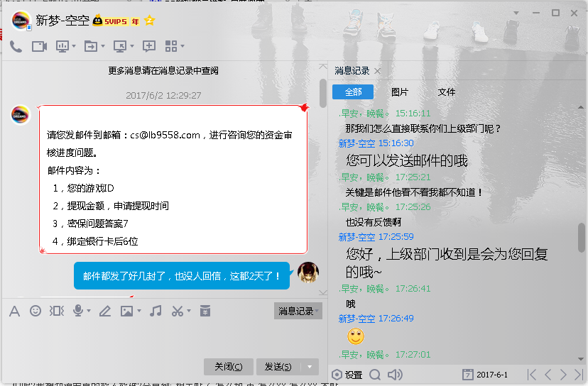Click the timestamp 2017/6/2 12:29:27
The width and height of the screenshot is (588, 386).
163,95
